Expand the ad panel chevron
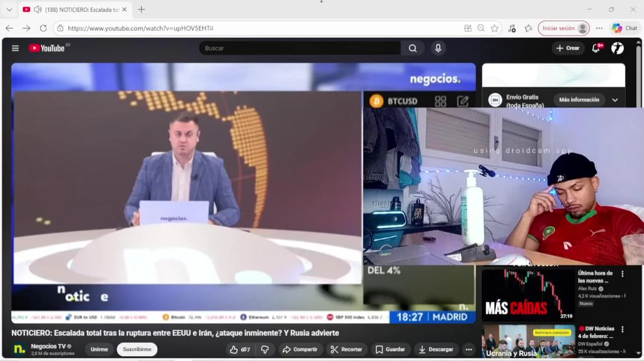The width and height of the screenshot is (644, 361). 615,100
